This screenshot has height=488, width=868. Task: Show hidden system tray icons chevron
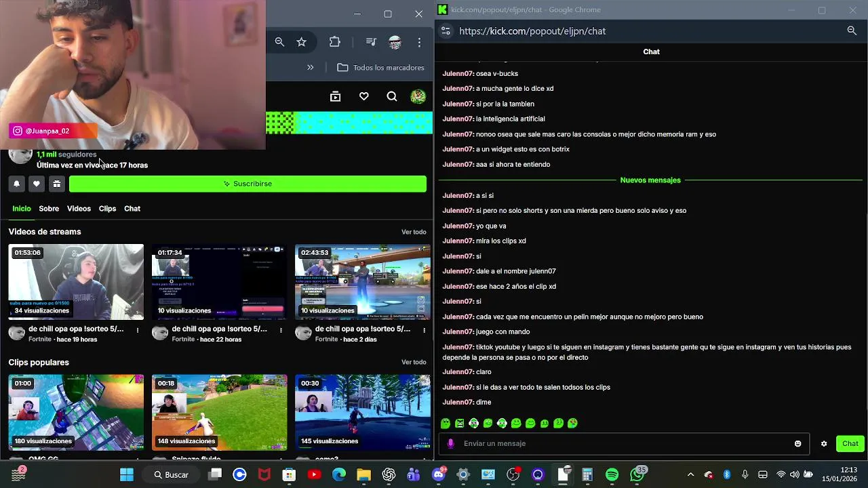pos(690,474)
